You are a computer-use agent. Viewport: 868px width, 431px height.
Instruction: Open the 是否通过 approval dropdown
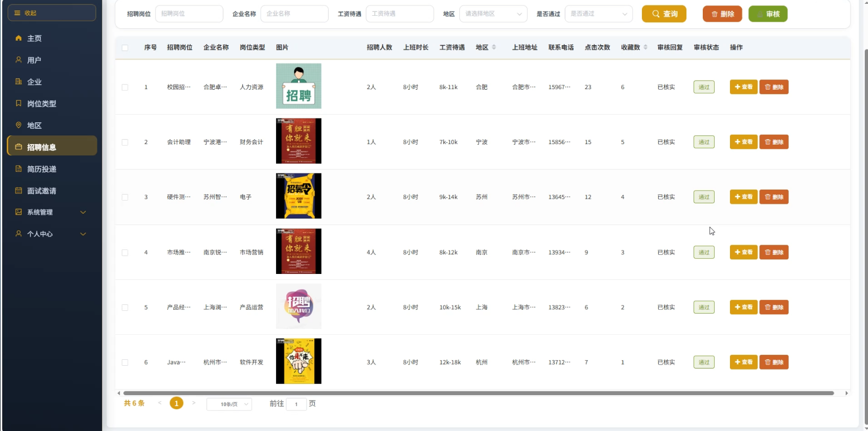click(598, 14)
